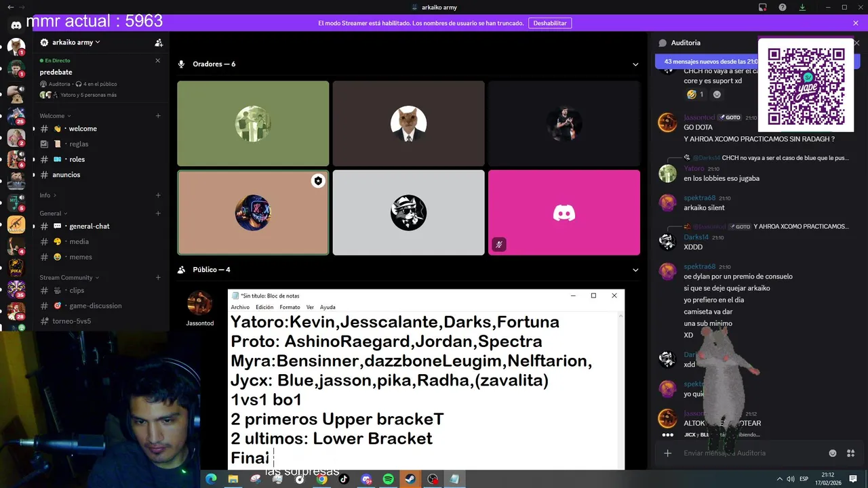Collapse the Info channel category

(47, 195)
